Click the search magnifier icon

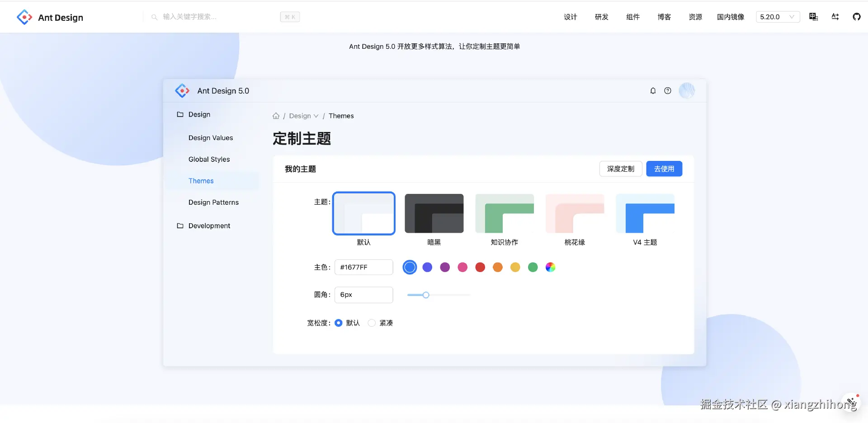tap(154, 17)
